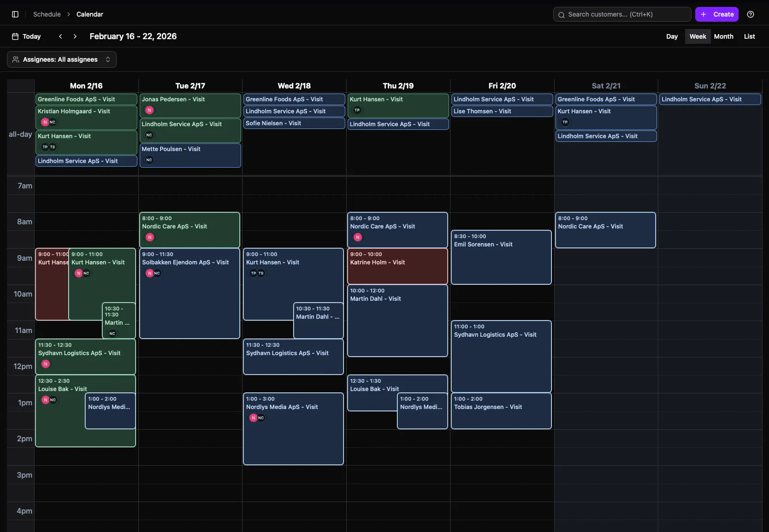Viewport: 769px width, 532px height.
Task: Toggle the sidebar panel icon
Action: tap(15, 14)
